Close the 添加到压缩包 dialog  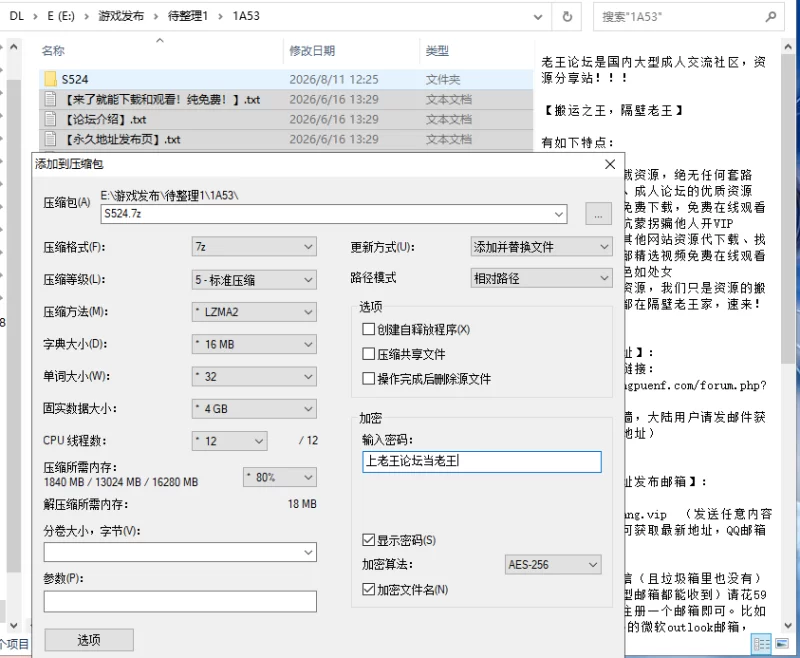pos(610,164)
